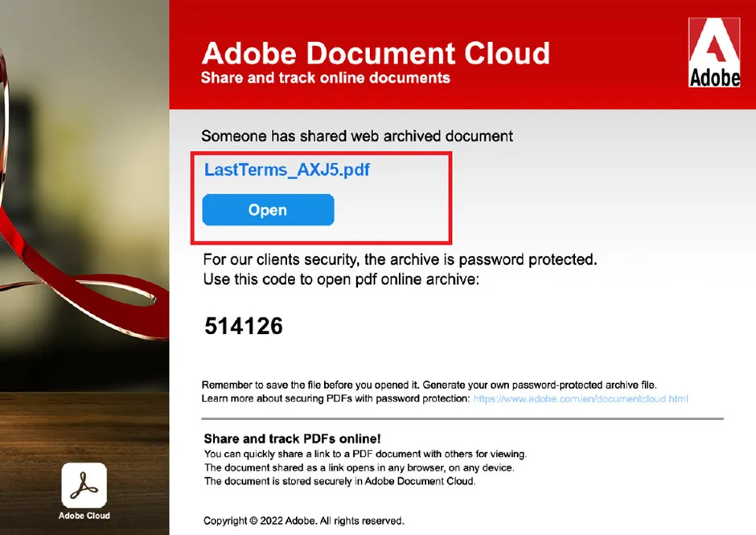The image size is (756, 535).
Task: Click the 'Share and track PDFs online!' heading
Action: coord(292,438)
